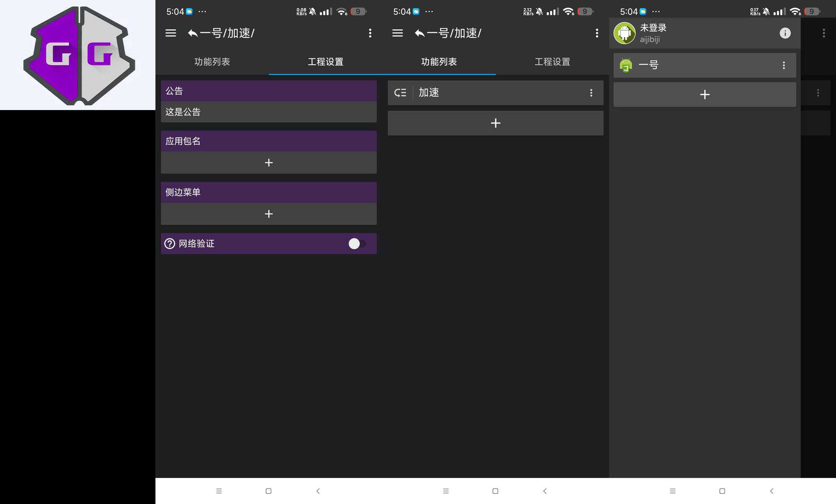Open three-dot menu for 一号 project

tap(783, 65)
